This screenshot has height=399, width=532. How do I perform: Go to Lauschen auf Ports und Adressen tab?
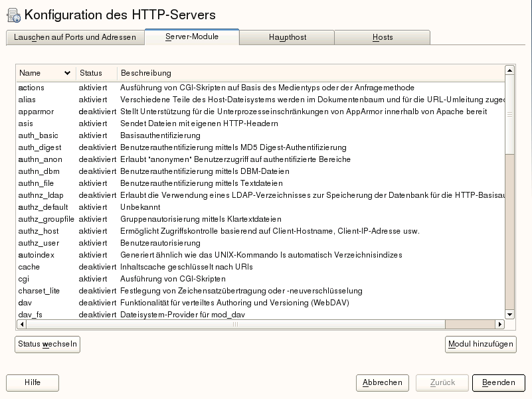click(74, 37)
